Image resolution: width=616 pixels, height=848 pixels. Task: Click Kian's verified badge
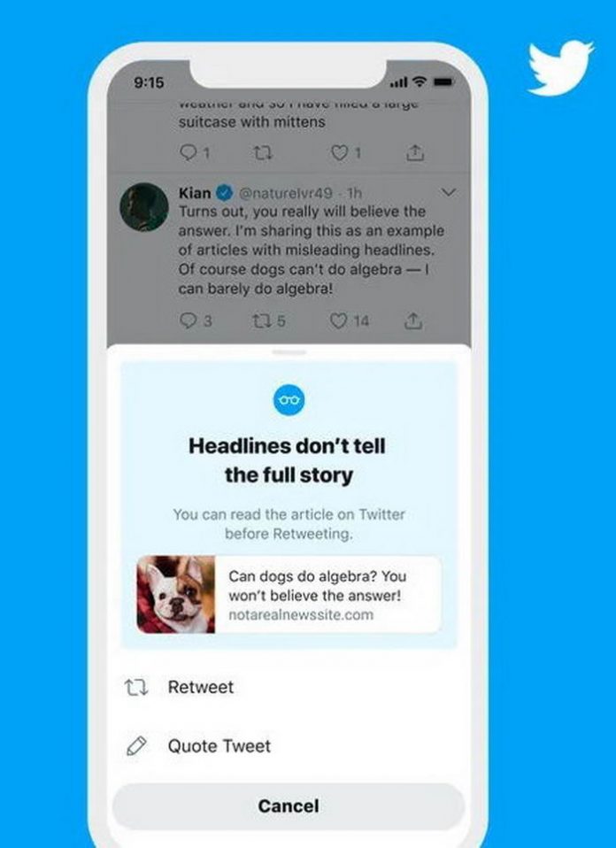click(x=225, y=193)
